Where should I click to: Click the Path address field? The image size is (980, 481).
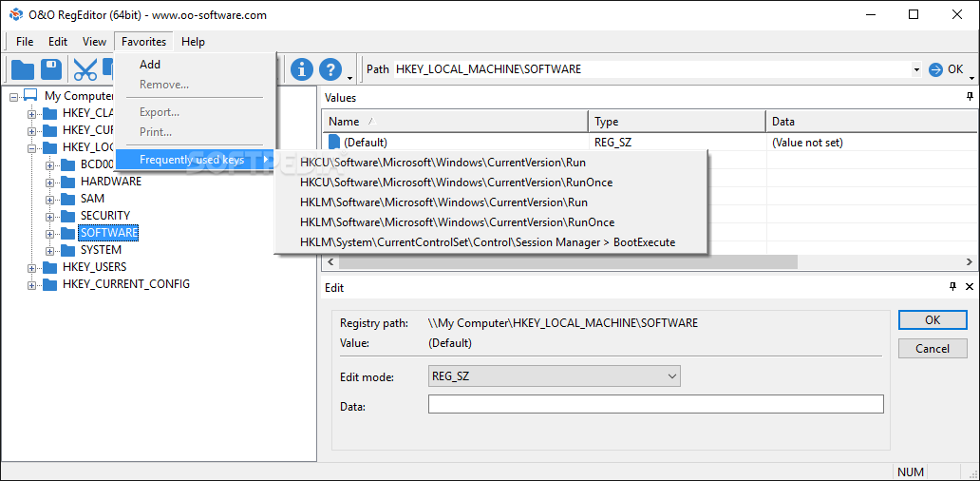click(651, 69)
